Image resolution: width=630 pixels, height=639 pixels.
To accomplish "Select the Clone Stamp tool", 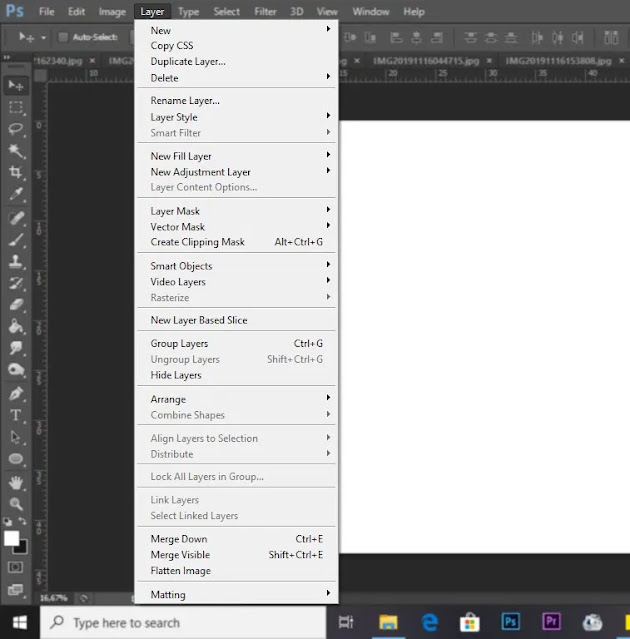I will (16, 261).
